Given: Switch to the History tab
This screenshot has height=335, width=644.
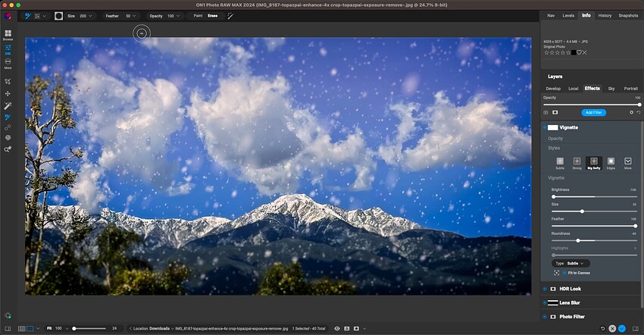Looking at the screenshot, I should tap(605, 15).
